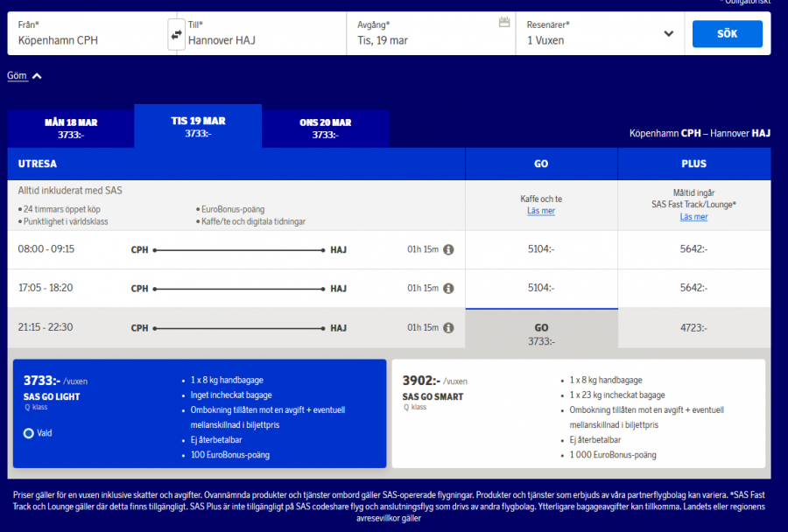Expand the Resenärer travelers dropdown
This screenshot has width=788, height=532.
click(668, 34)
